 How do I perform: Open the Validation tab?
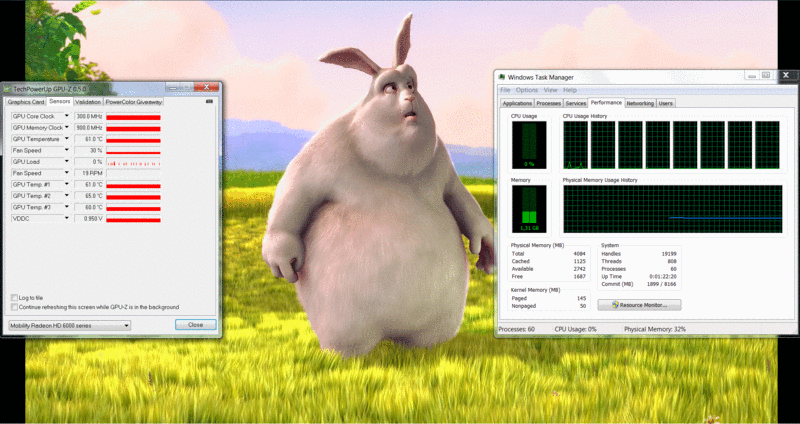(88, 102)
